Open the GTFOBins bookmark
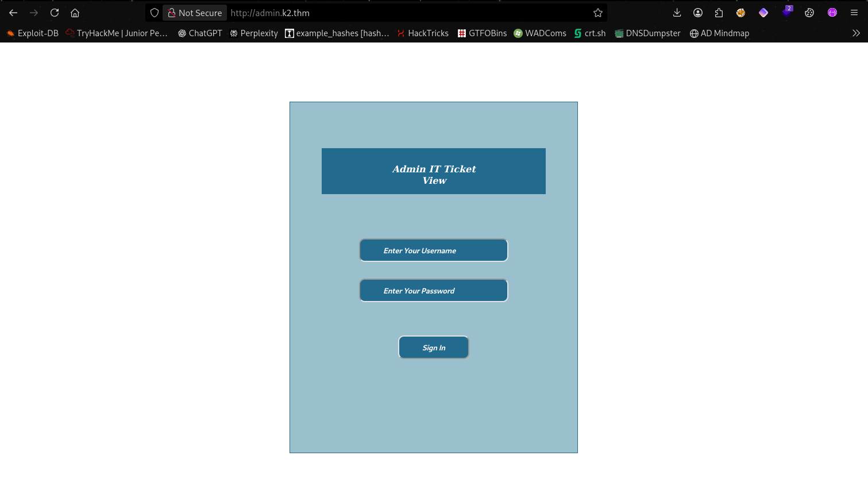 pos(482,33)
